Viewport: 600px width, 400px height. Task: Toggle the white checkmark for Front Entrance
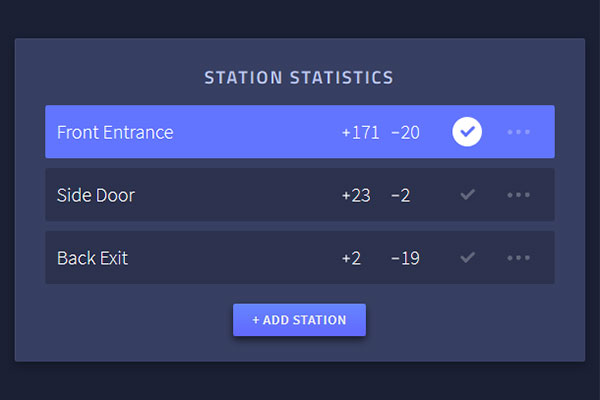click(x=466, y=132)
